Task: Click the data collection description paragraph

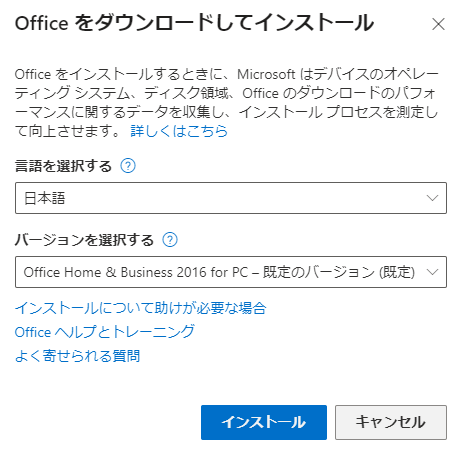Action: coord(227,102)
